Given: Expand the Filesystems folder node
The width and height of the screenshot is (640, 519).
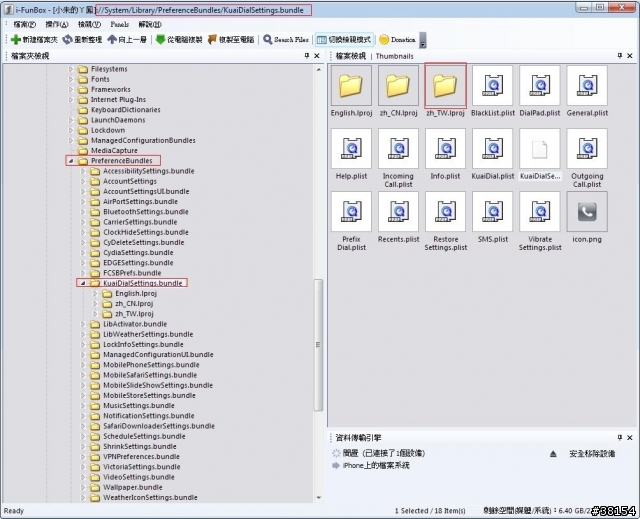Looking at the screenshot, I should (71, 69).
